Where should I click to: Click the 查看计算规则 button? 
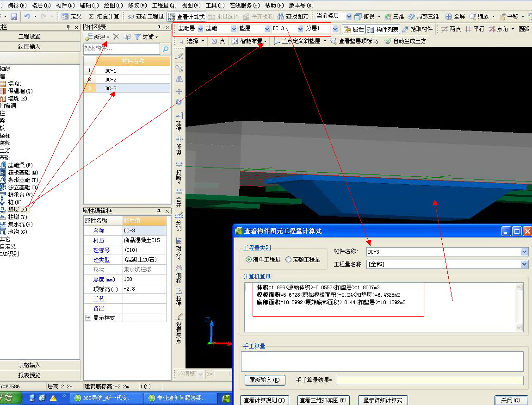(265, 400)
